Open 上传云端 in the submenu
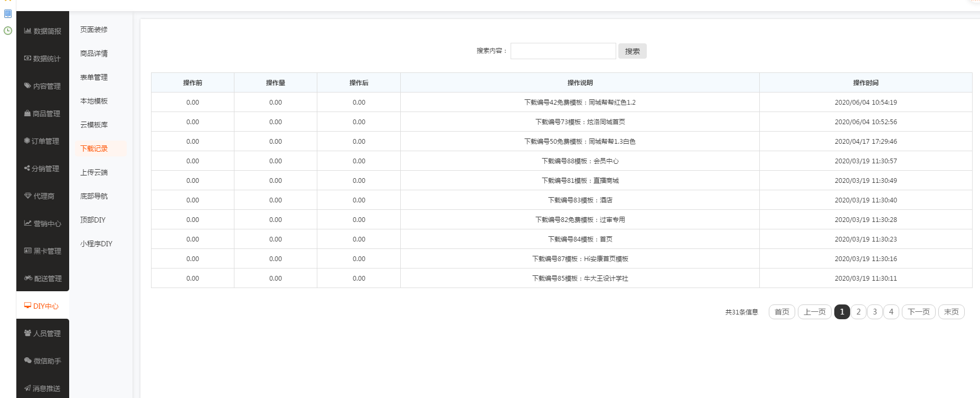This screenshot has height=398, width=980. point(94,172)
